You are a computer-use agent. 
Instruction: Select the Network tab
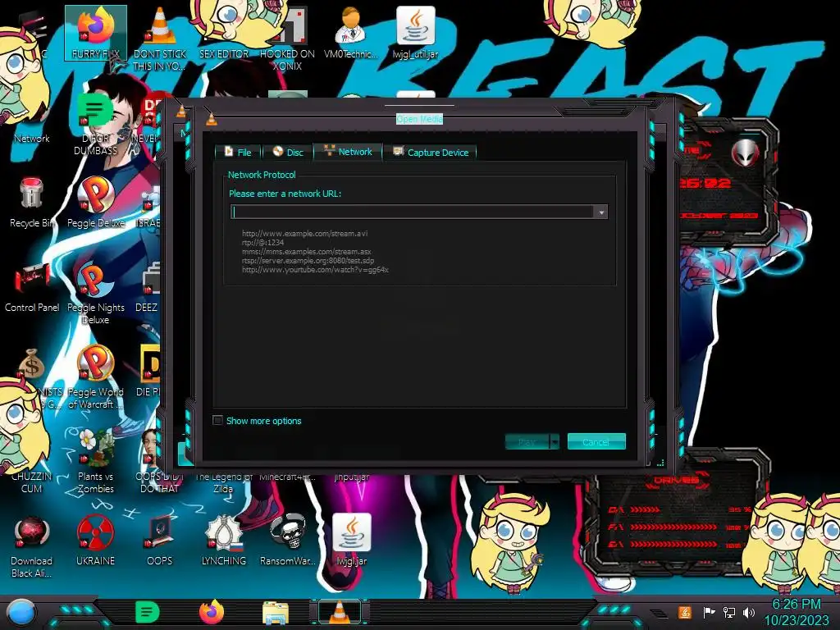348,152
